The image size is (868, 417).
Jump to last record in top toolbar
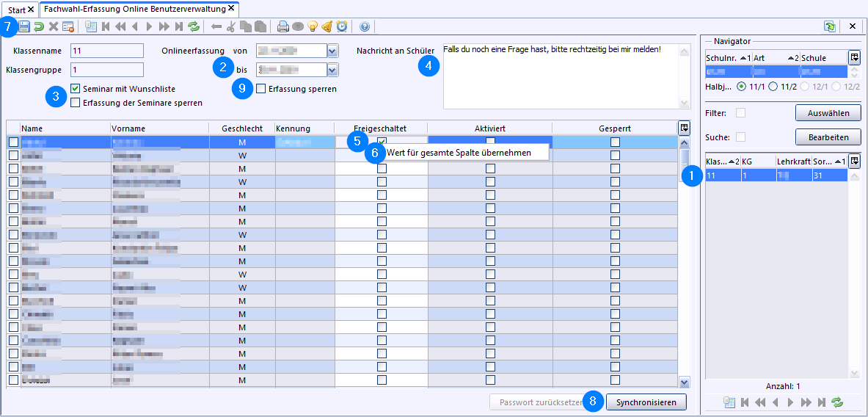tap(178, 26)
